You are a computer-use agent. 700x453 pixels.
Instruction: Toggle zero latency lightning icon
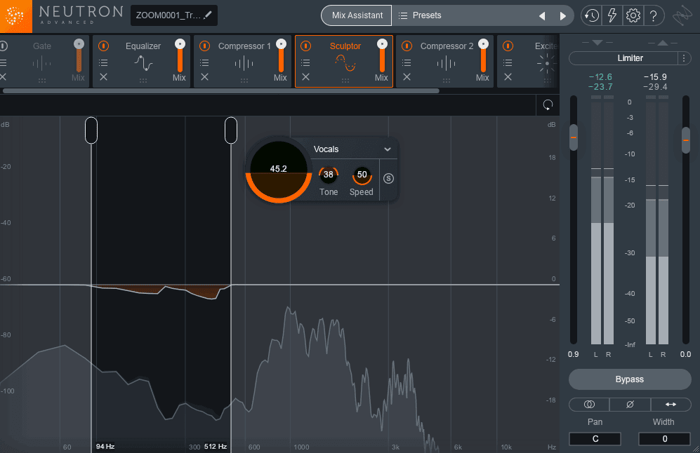point(612,16)
